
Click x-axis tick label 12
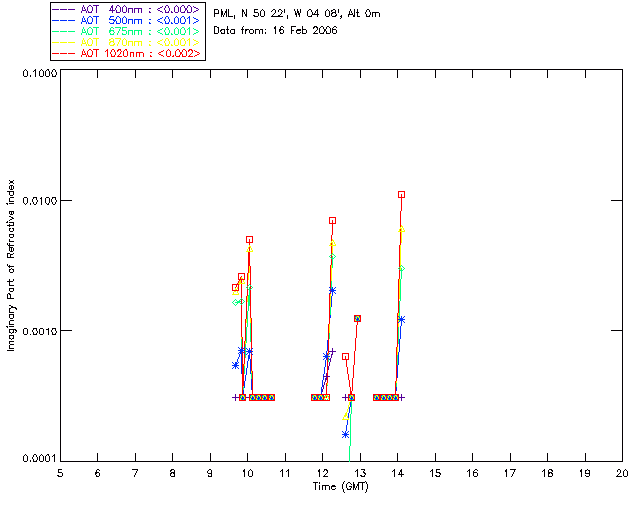322,473
